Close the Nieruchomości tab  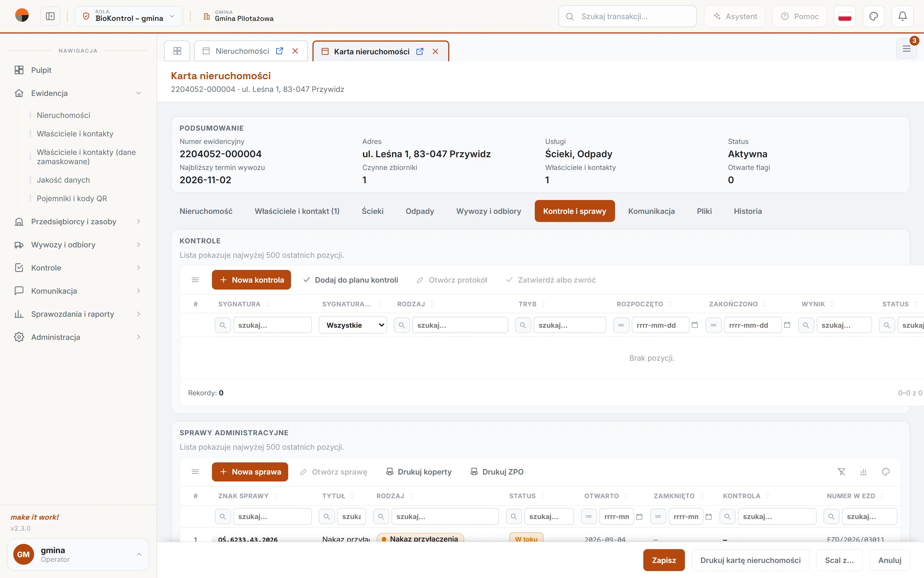pyautogui.click(x=295, y=51)
